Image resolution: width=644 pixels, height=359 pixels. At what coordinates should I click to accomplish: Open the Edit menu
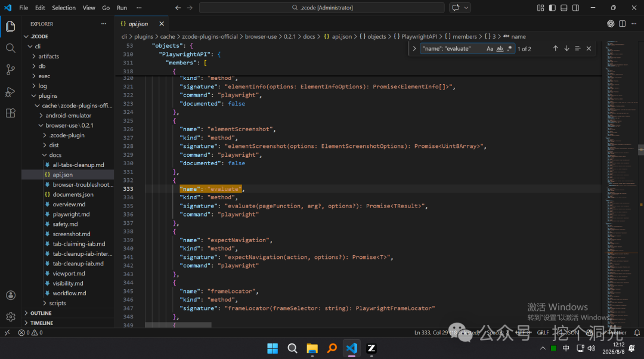point(41,8)
